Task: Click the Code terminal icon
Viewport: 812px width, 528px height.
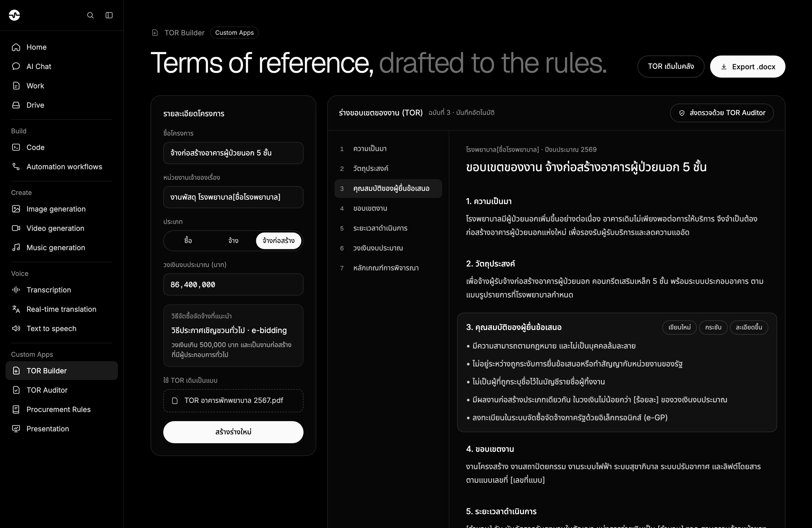Action: tap(16, 147)
